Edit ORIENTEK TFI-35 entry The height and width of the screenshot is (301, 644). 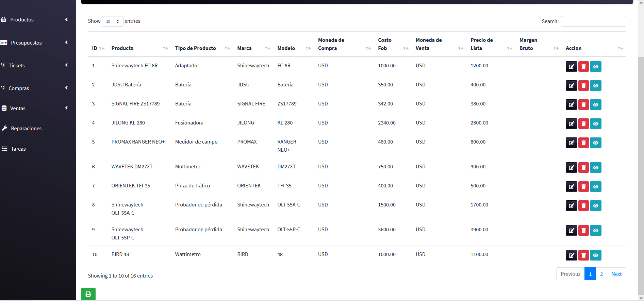(x=571, y=187)
